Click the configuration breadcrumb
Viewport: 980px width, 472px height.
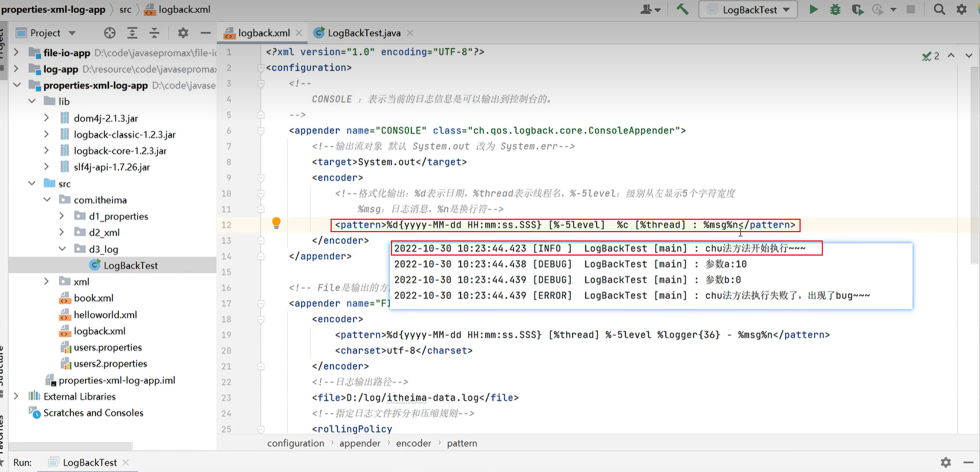coord(295,443)
